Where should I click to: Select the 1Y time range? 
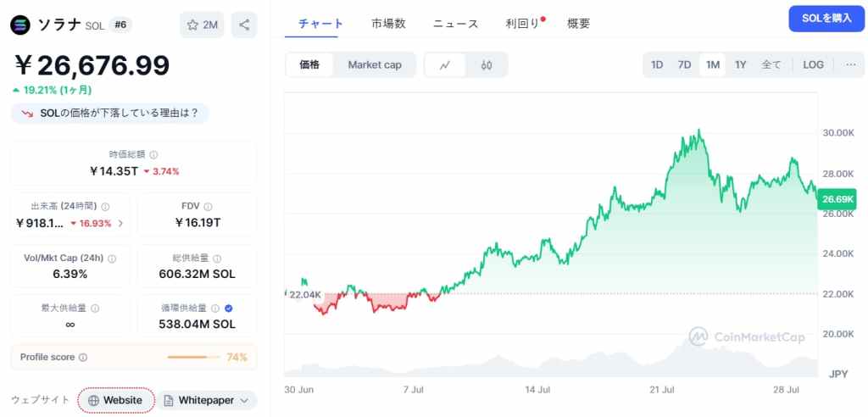pos(741,64)
